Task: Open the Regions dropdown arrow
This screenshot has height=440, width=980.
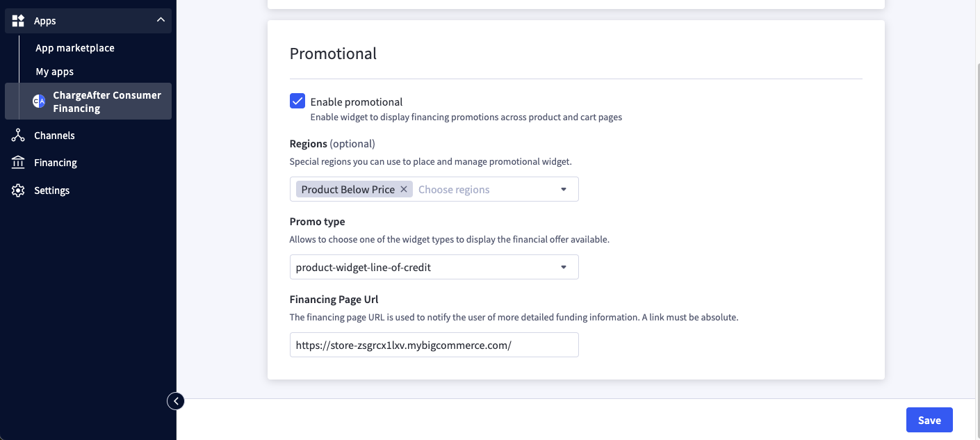Action: [x=564, y=190]
